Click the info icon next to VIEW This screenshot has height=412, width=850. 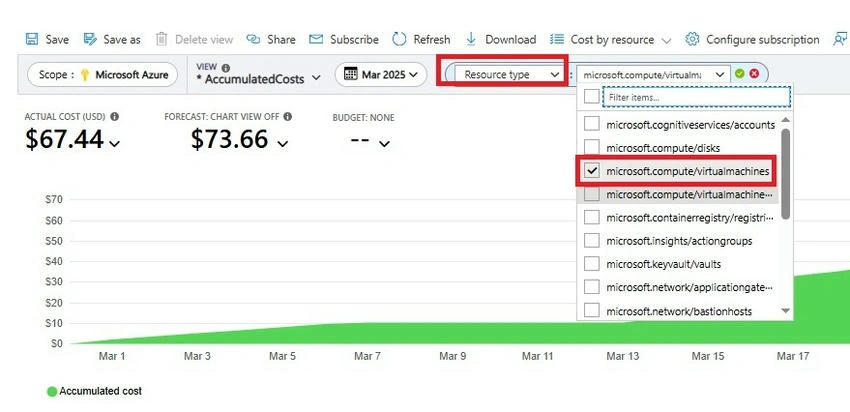point(226,68)
